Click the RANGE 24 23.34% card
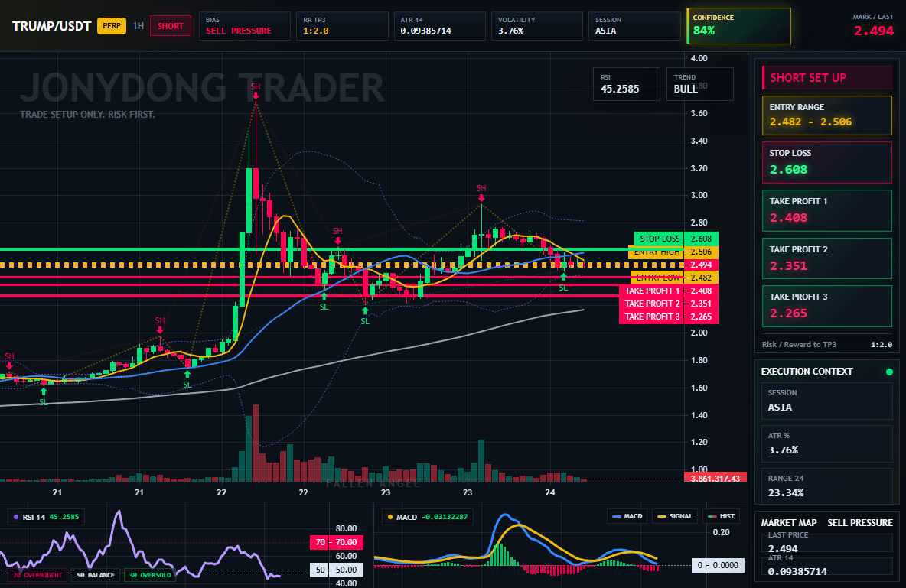This screenshot has width=906, height=588. click(827, 486)
